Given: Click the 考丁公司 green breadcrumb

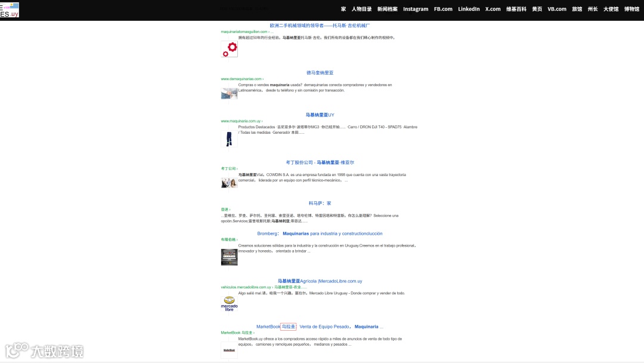Looking at the screenshot, I should point(228,168).
